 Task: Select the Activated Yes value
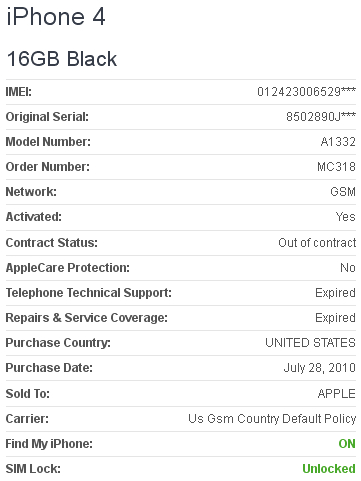(x=346, y=217)
